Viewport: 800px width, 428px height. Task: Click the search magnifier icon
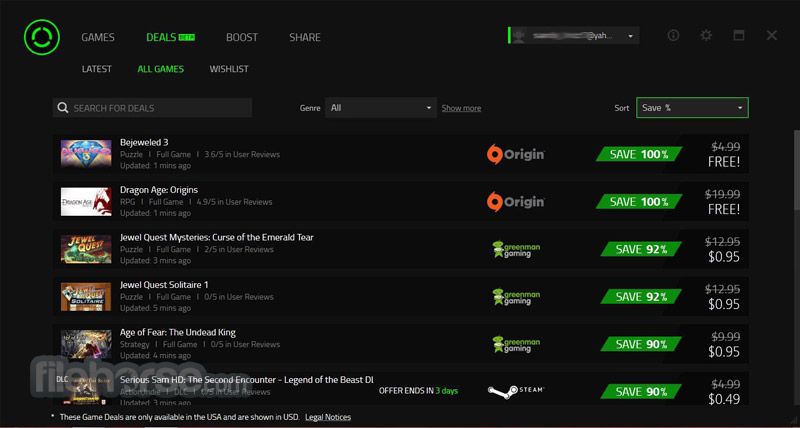(x=63, y=108)
